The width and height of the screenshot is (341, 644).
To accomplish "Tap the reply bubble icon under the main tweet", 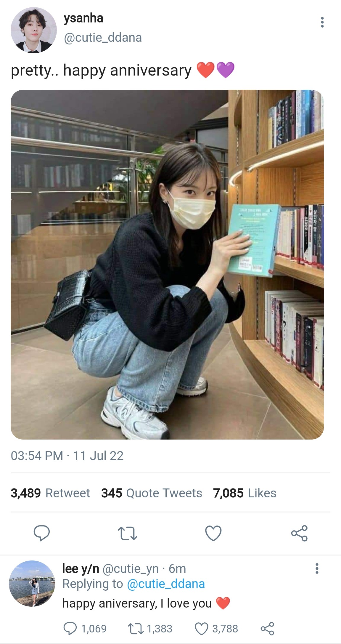I will pos(41,533).
